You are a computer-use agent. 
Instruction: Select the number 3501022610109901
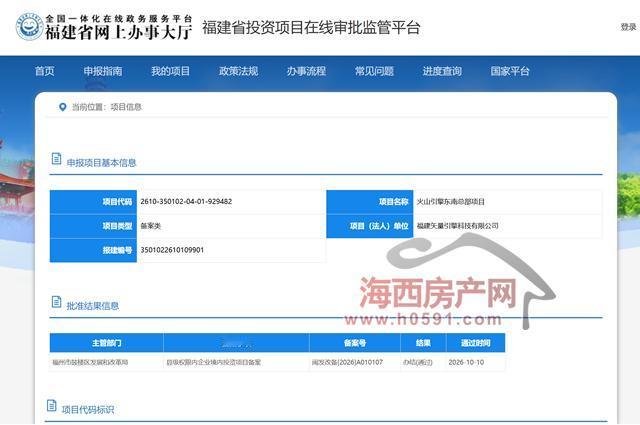point(172,250)
